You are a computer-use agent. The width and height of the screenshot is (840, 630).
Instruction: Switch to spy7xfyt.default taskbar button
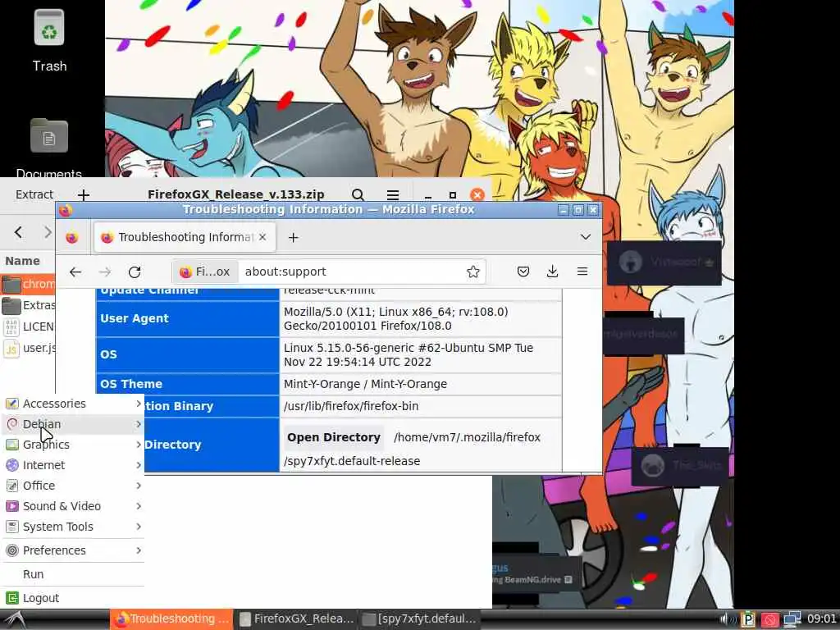[419, 619]
